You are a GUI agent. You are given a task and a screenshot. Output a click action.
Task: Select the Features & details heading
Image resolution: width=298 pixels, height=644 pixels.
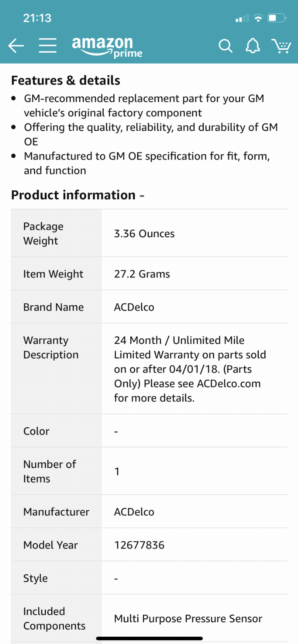pyautogui.click(x=66, y=81)
